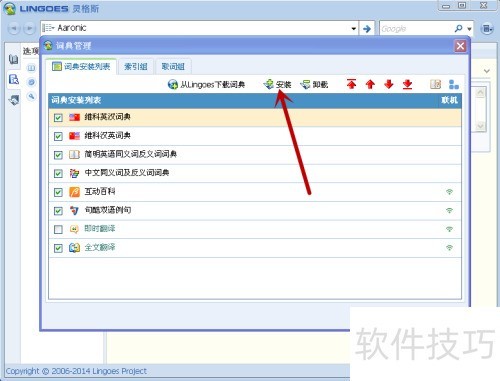Open dictionary properties icon in toolbar

point(435,84)
